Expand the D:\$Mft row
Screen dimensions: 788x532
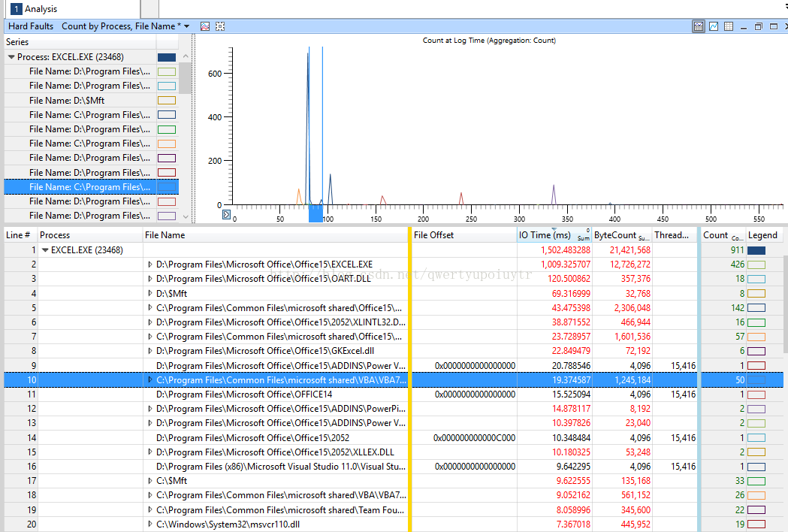point(149,293)
